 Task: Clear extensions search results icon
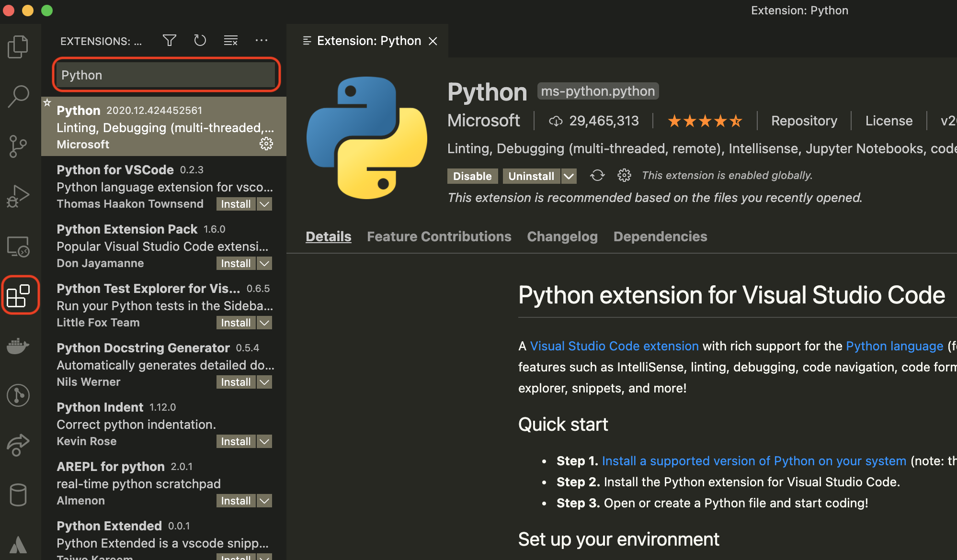pyautogui.click(x=231, y=41)
